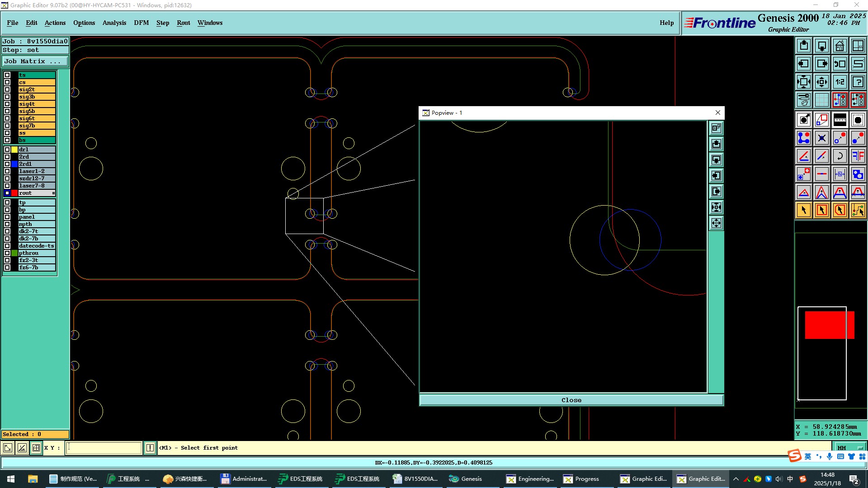Open the Rout menu
Screen dimensions: 868x488
click(183, 23)
